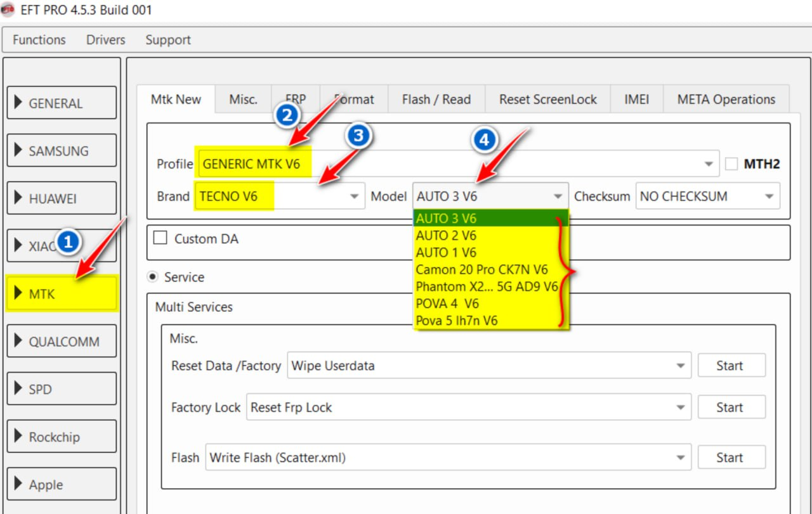Switch to the Flash / Read tab

[436, 99]
